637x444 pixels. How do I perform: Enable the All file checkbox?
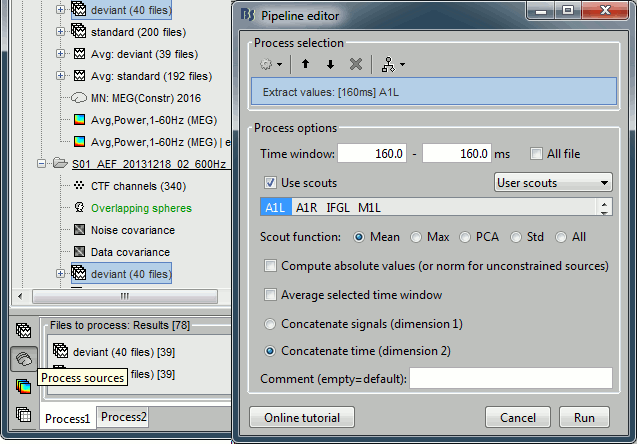(538, 154)
